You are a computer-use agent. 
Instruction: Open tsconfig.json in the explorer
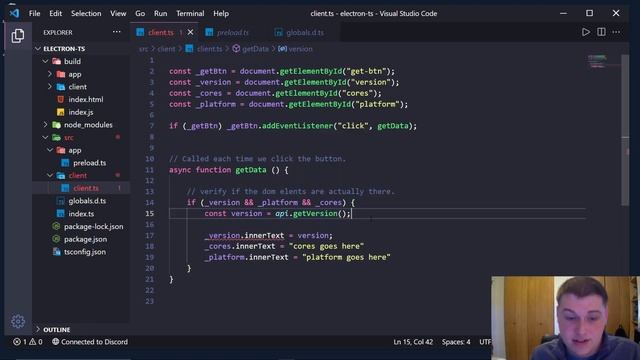click(84, 252)
